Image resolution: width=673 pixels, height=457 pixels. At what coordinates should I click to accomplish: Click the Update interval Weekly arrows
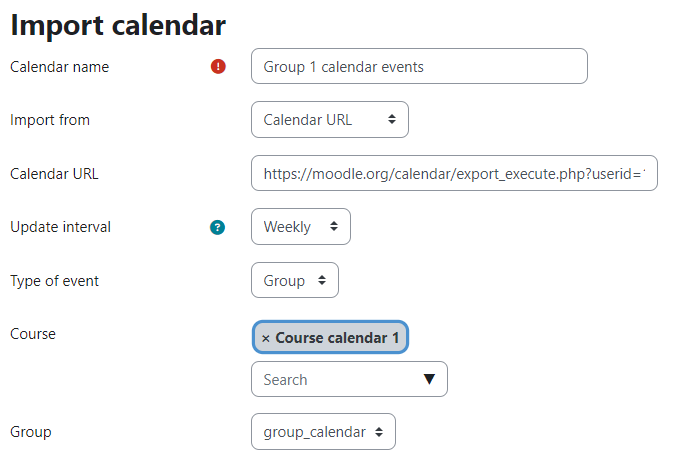(333, 226)
